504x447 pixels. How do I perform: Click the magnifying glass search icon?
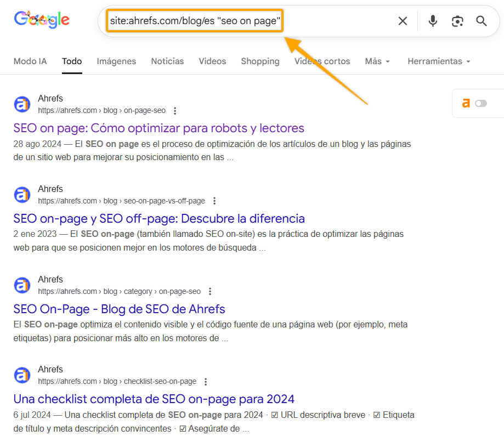point(481,21)
